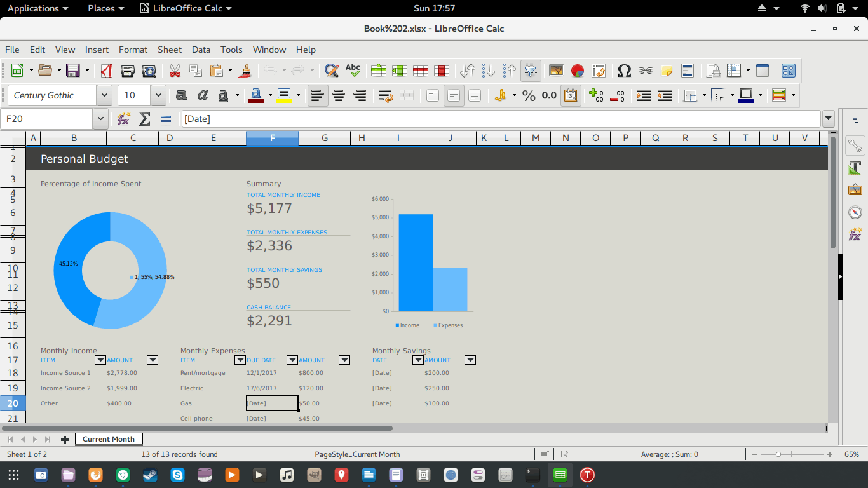This screenshot has width=868, height=488.
Task: Open the Insert menu
Action: (97, 50)
